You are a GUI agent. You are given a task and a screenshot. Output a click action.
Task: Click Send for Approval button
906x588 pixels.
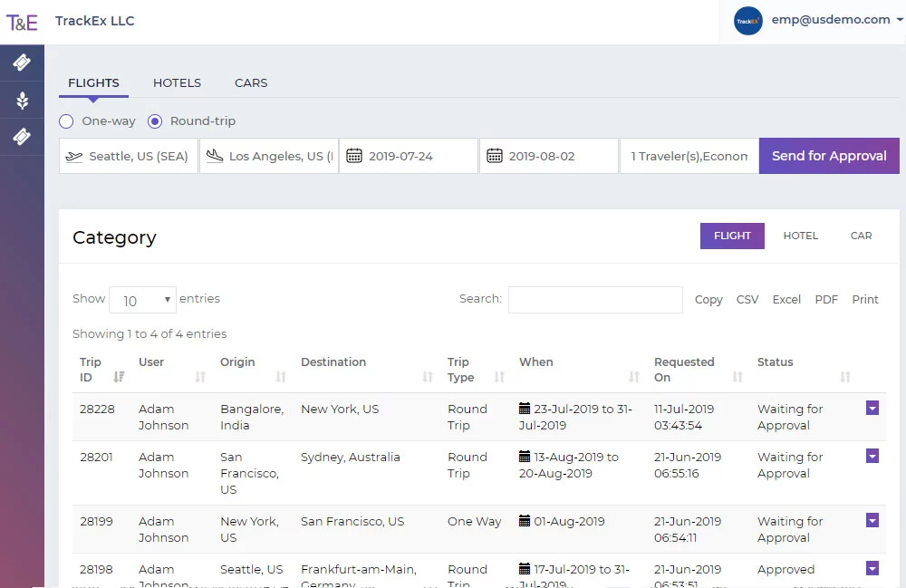[x=829, y=156]
